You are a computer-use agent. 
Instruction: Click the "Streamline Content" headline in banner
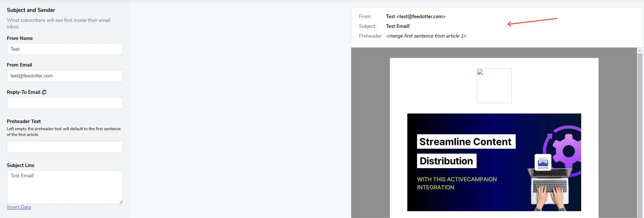click(466, 142)
